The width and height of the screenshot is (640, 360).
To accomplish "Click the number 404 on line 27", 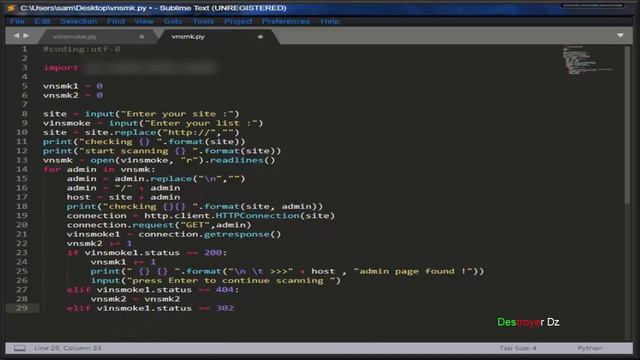I will point(224,290).
